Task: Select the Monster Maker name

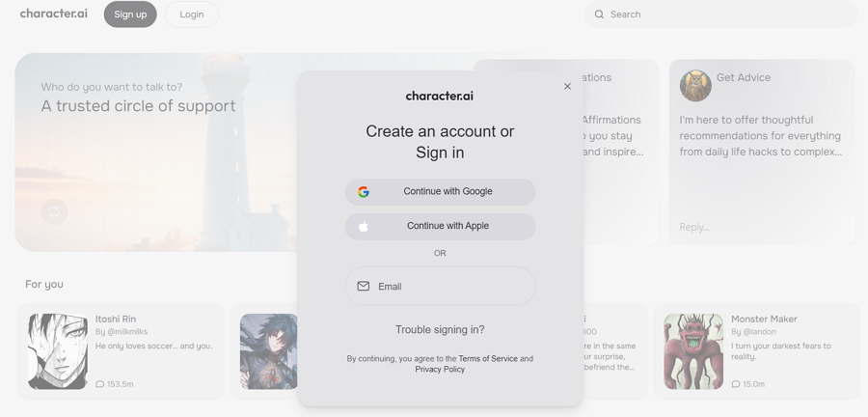Action: tap(764, 319)
